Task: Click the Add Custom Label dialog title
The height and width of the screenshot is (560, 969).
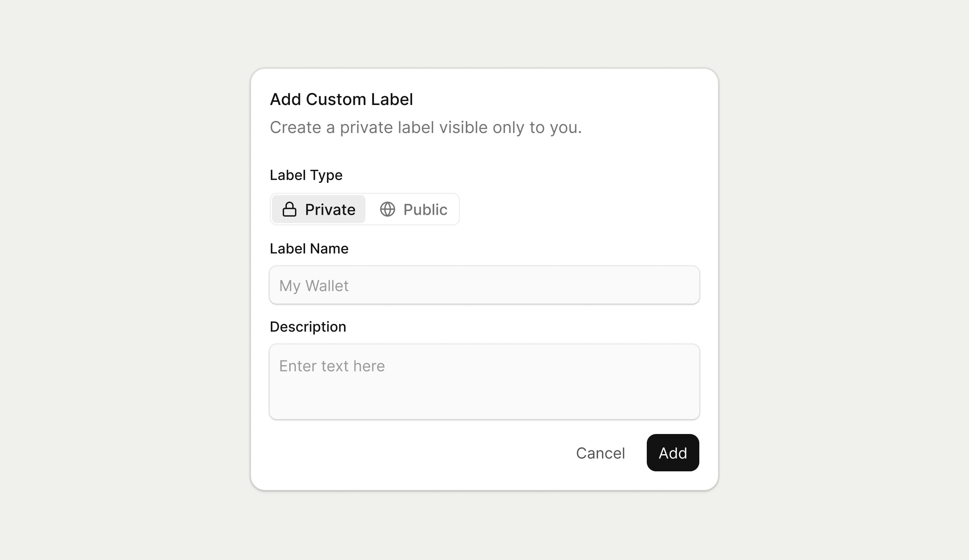Action: (342, 100)
